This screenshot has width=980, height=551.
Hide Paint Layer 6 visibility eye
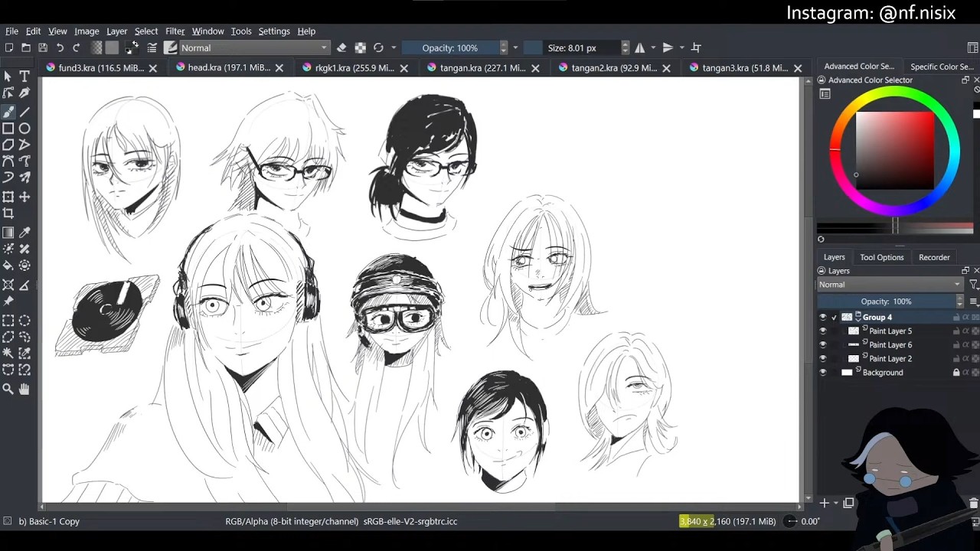pos(823,345)
